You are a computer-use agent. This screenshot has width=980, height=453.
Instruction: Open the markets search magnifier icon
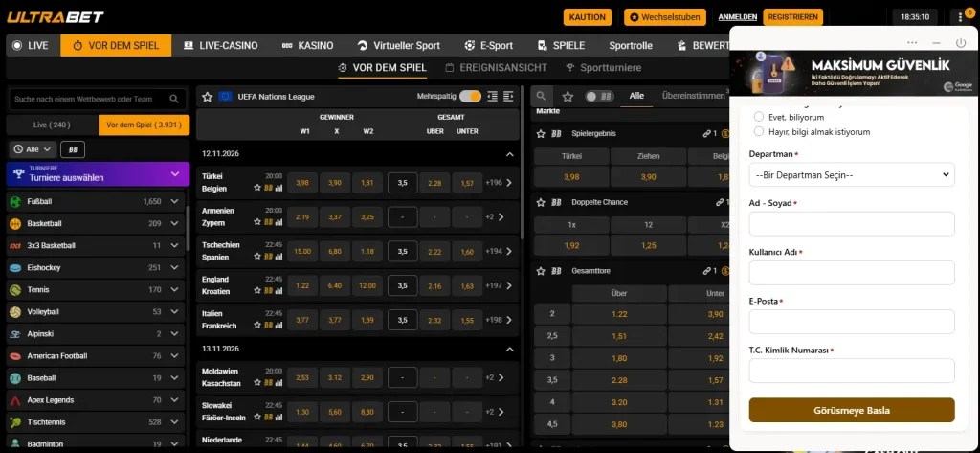click(542, 97)
